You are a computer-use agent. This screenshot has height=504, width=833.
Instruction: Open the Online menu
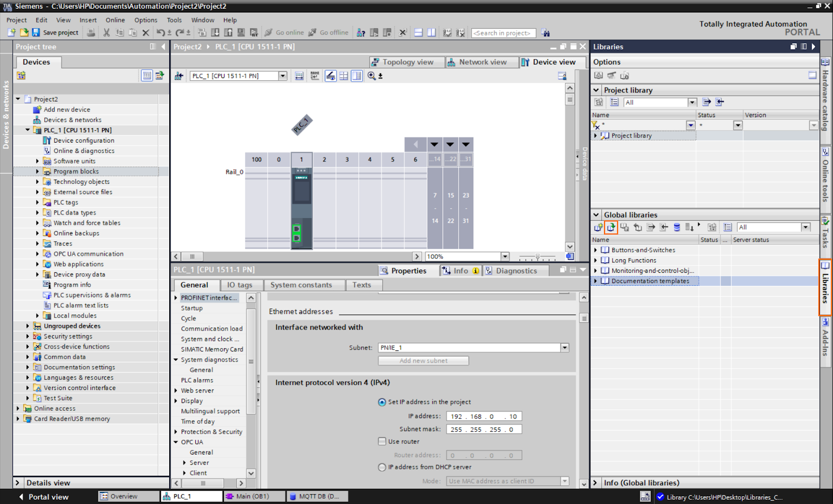point(115,20)
